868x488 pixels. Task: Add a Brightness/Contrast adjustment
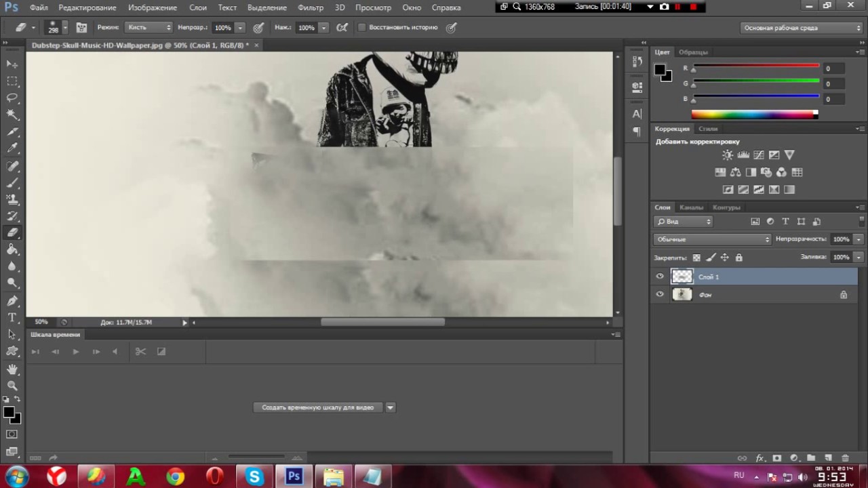pyautogui.click(x=728, y=155)
